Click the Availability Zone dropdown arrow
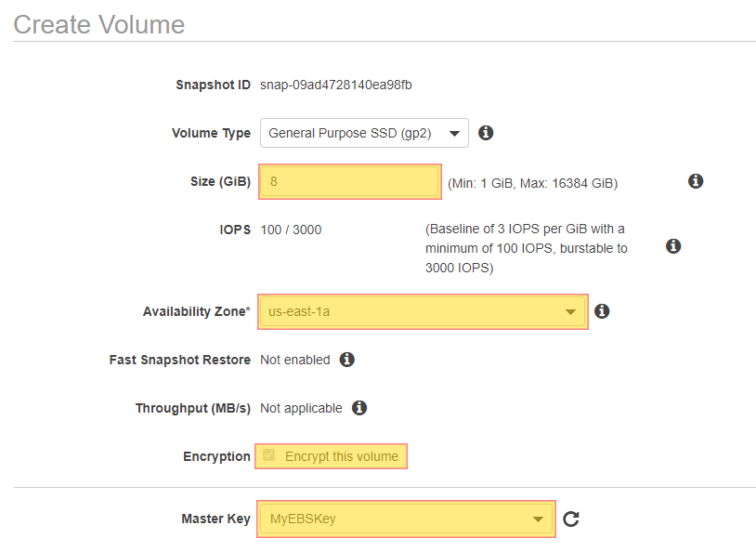This screenshot has height=552, width=756. (570, 312)
